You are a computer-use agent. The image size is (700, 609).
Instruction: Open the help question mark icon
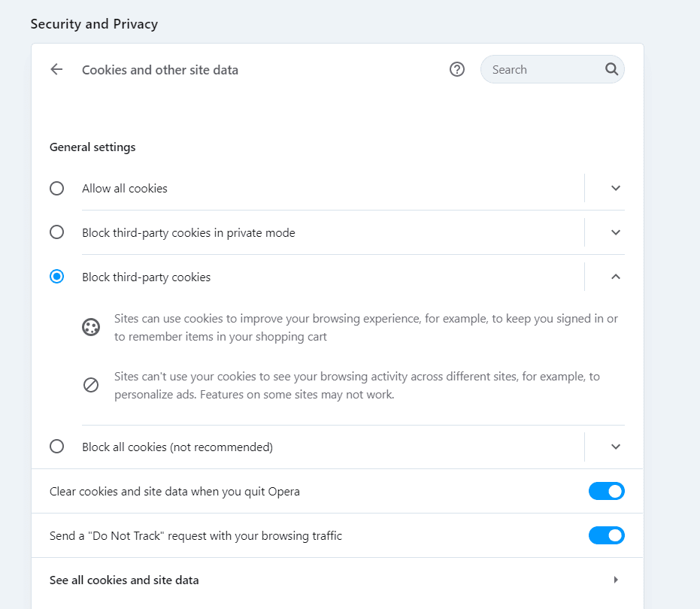tap(456, 69)
